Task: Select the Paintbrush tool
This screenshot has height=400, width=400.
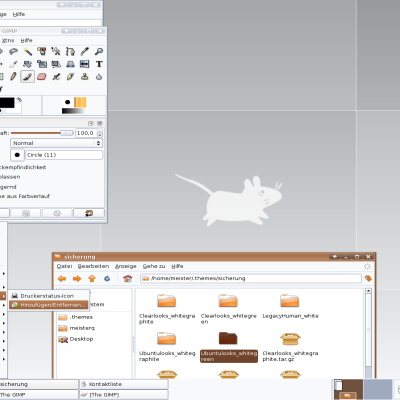Action: click(27, 77)
